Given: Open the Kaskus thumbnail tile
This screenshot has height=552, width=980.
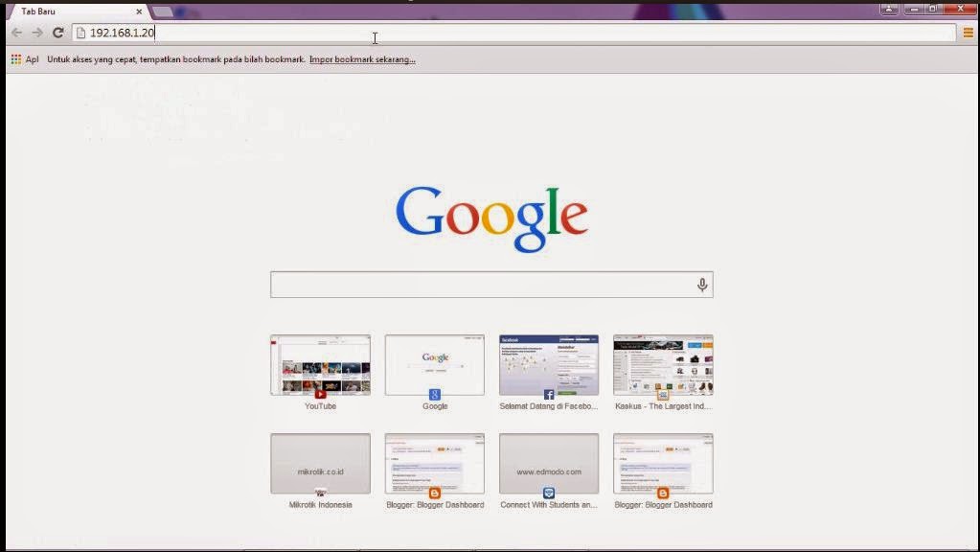Looking at the screenshot, I should (x=663, y=365).
